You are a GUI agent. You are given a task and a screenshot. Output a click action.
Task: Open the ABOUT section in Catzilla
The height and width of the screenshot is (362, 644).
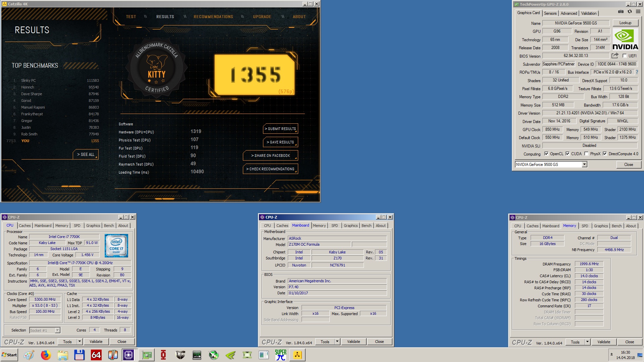299,17
